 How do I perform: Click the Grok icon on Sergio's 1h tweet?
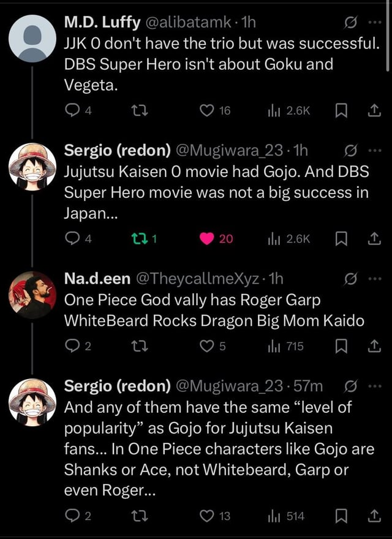(350, 151)
